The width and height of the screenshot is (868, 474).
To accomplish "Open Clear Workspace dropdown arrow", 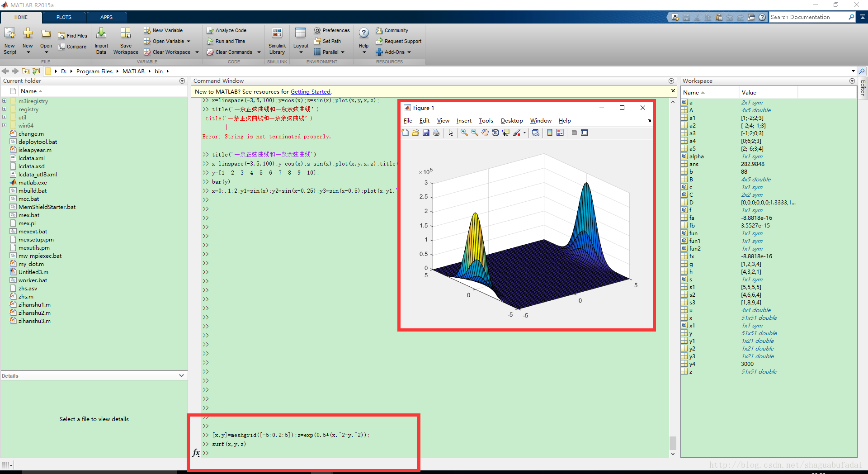I will (x=197, y=52).
